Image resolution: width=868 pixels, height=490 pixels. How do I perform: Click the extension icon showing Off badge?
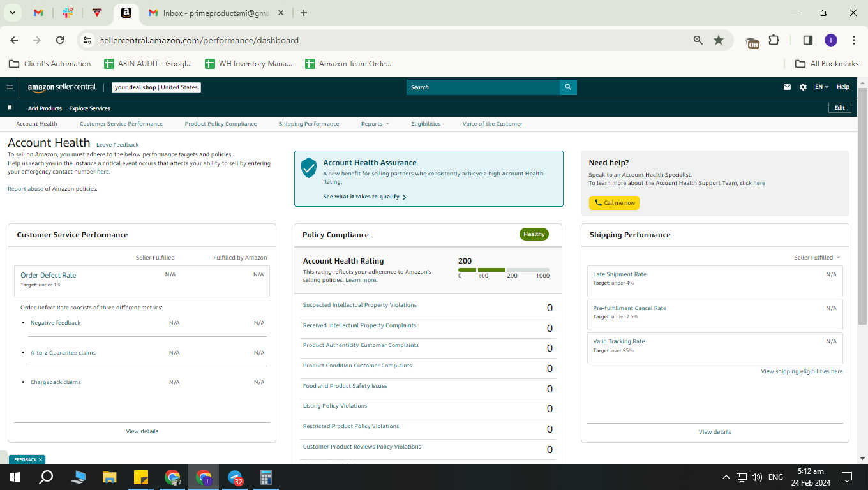tap(752, 42)
